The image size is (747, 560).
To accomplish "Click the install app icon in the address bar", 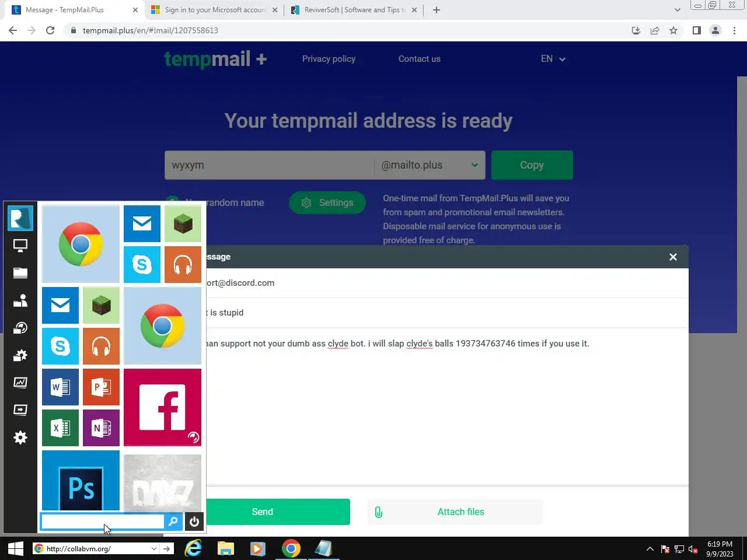I will (x=636, y=30).
